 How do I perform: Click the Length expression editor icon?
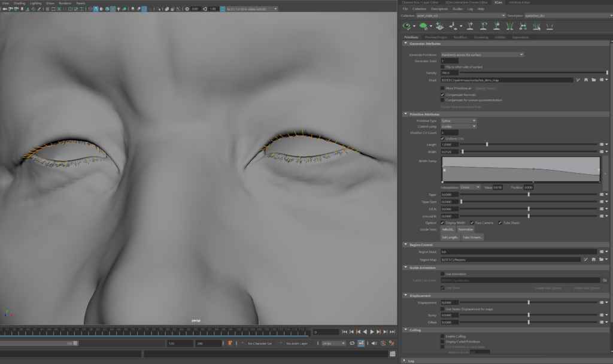point(601,144)
